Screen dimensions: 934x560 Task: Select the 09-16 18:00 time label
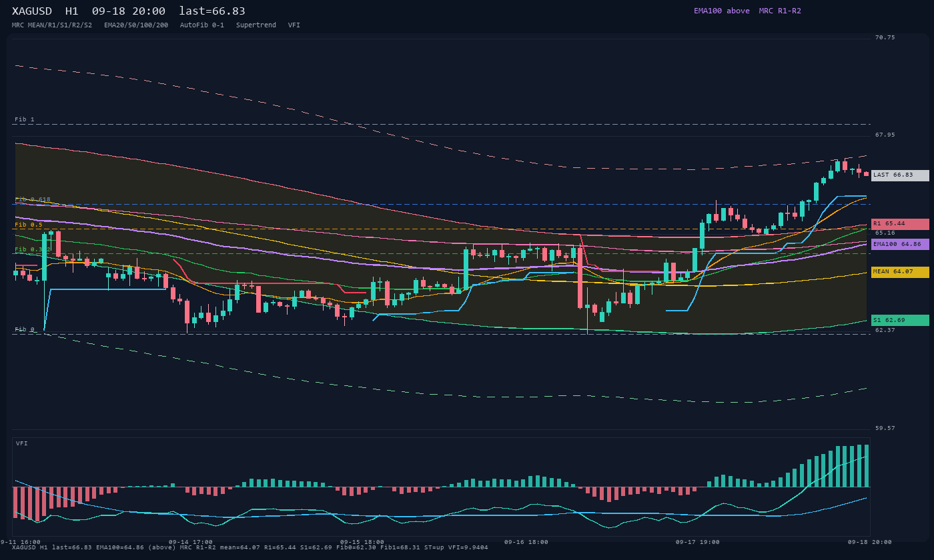coord(526,542)
